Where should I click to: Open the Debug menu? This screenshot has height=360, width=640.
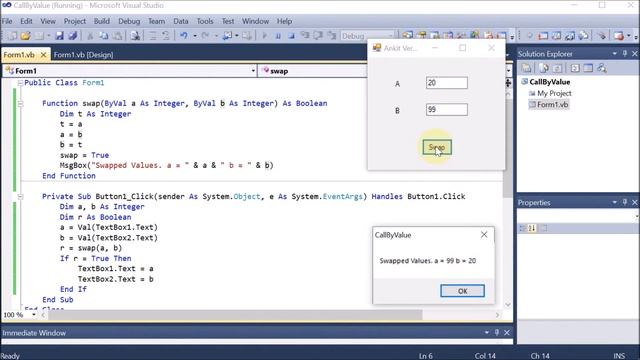[x=129, y=21]
